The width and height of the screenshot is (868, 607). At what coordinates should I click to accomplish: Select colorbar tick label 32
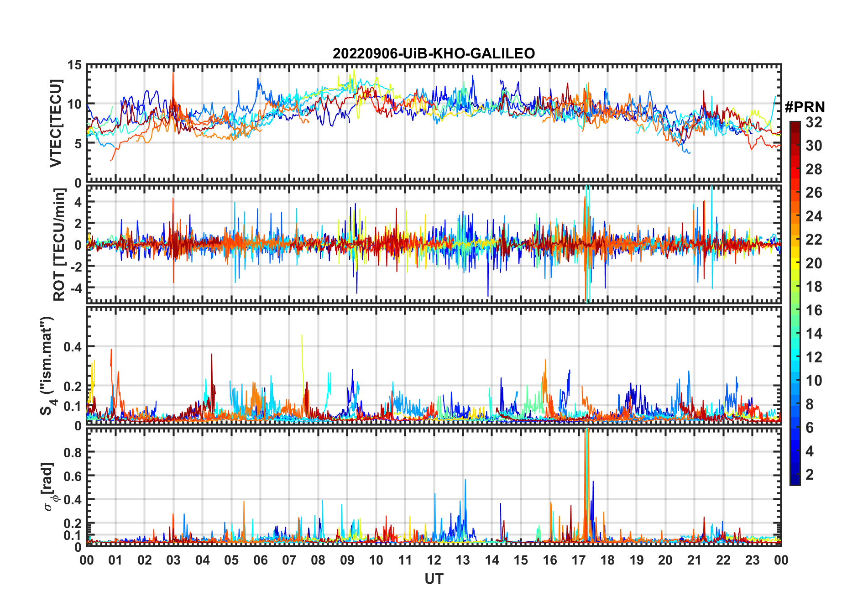tap(814, 122)
